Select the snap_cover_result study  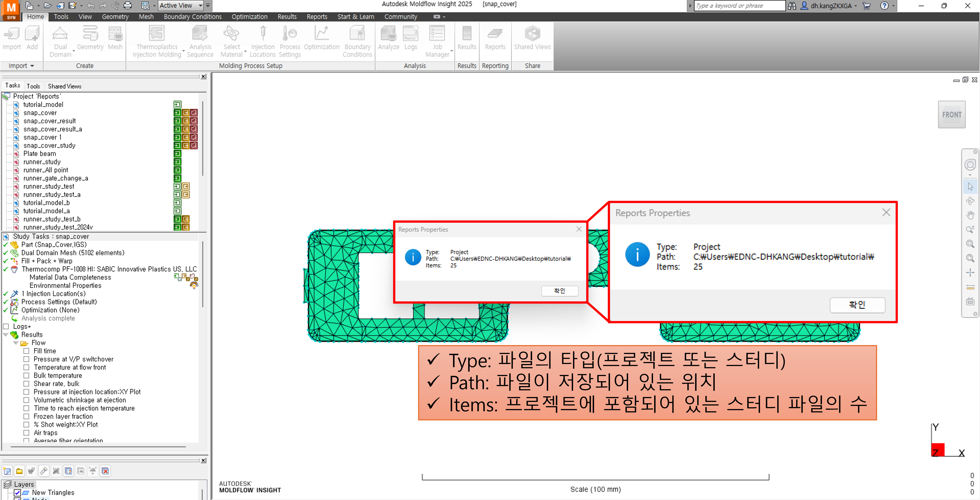[x=49, y=121]
